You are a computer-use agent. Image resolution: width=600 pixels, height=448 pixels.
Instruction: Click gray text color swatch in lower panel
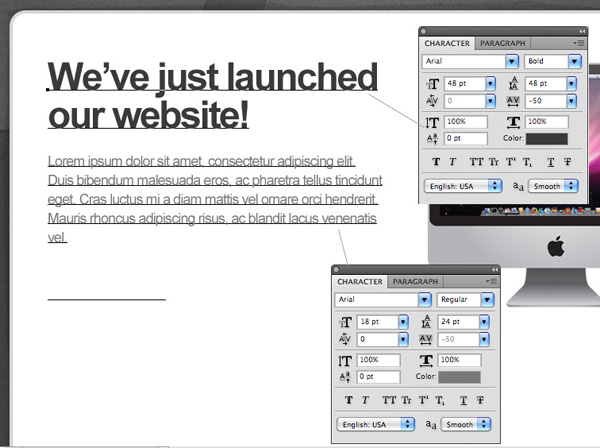pos(459,377)
